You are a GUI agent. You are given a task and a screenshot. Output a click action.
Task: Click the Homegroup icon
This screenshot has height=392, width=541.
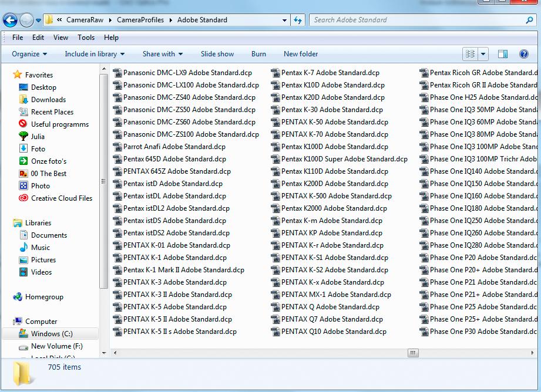(x=17, y=296)
